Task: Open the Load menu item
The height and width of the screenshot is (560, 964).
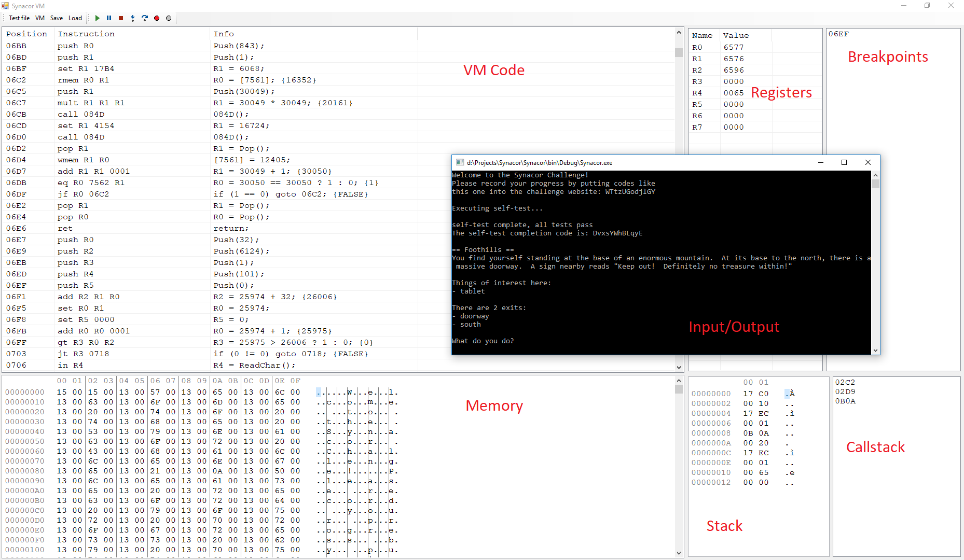Action: (75, 18)
